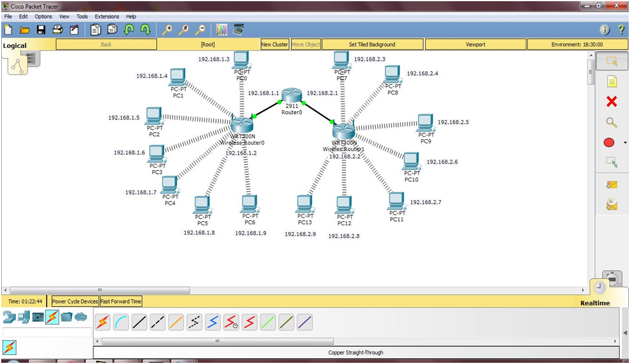630x364 pixels.
Task: Click the cable palette horizontal scrollbar
Action: tap(217, 341)
